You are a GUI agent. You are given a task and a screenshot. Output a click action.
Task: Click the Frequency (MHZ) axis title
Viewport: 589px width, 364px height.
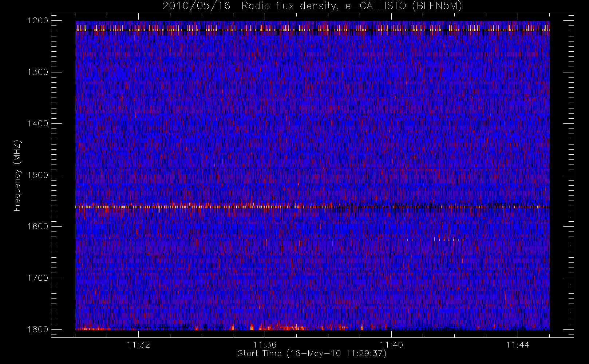(17, 175)
